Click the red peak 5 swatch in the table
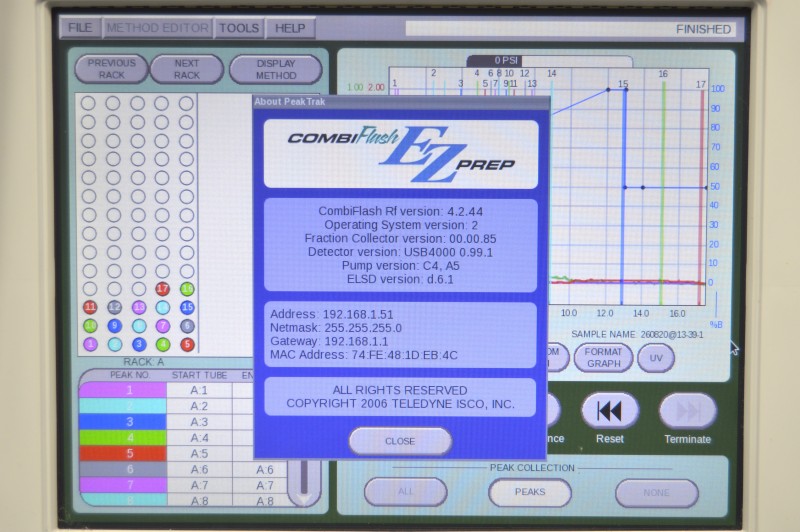The height and width of the screenshot is (532, 800). (123, 453)
